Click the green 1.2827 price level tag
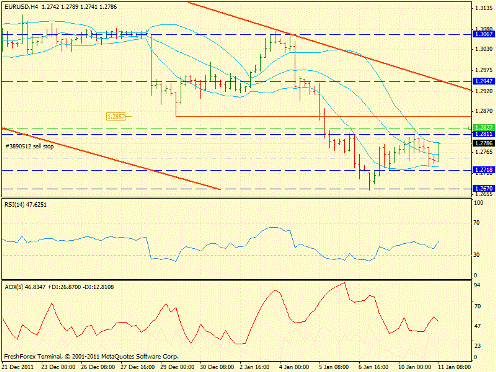The width and height of the screenshot is (496, 372). tap(484, 127)
